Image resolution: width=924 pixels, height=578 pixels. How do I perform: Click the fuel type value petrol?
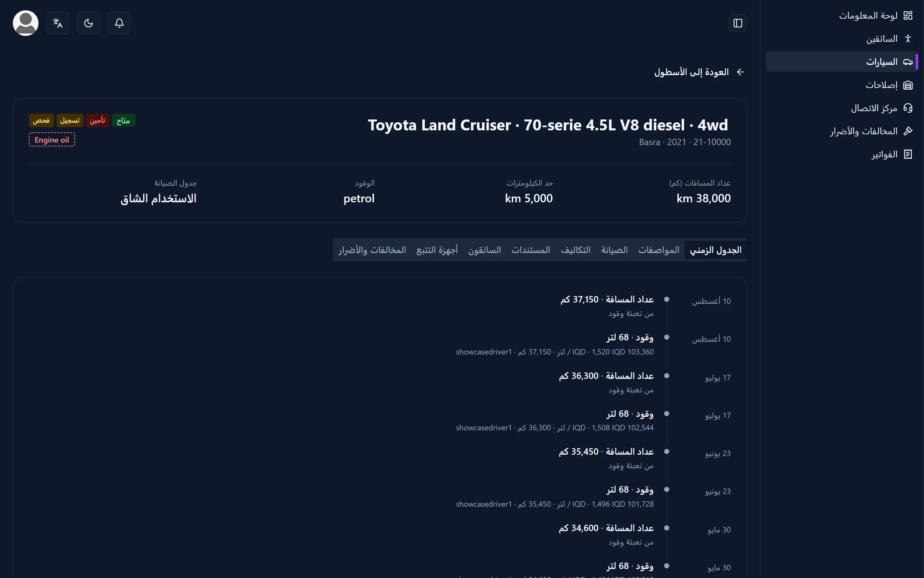[359, 198]
